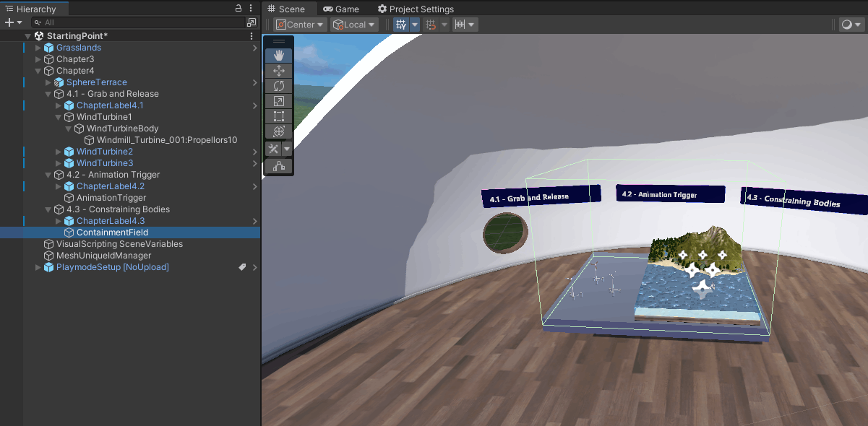Open grid visibility options dropdown
The height and width of the screenshot is (426, 868).
coord(415,25)
